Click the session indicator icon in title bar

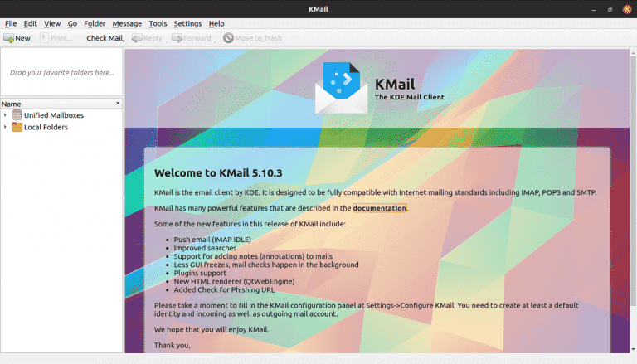tap(627, 9)
